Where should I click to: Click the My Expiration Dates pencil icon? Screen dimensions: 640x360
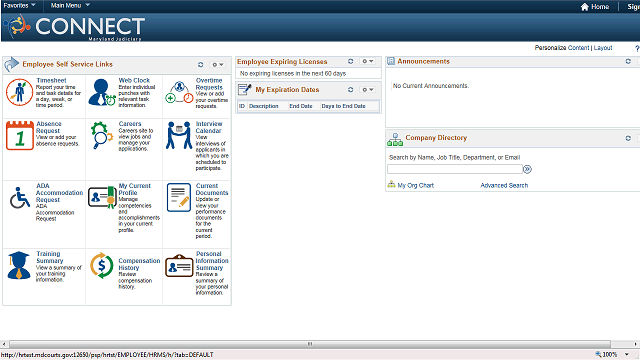tap(244, 89)
